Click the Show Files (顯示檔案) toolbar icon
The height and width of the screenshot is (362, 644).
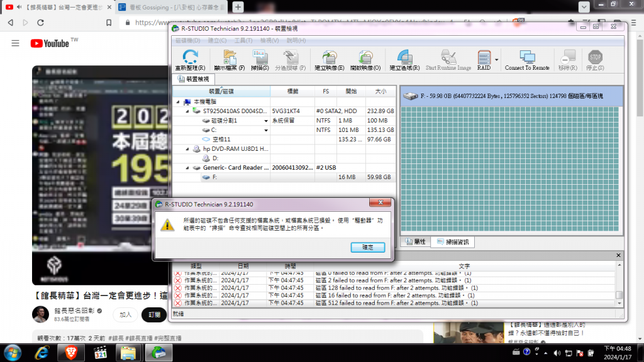click(229, 60)
